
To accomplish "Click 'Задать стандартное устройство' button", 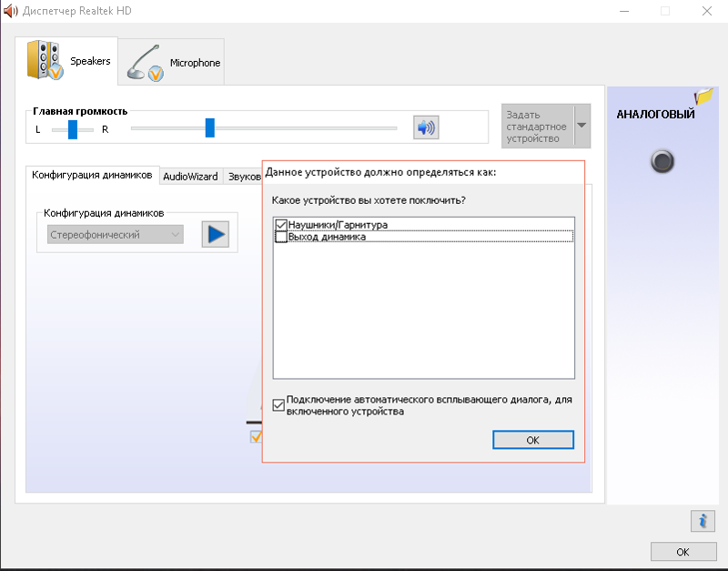I will pyautogui.click(x=537, y=127).
